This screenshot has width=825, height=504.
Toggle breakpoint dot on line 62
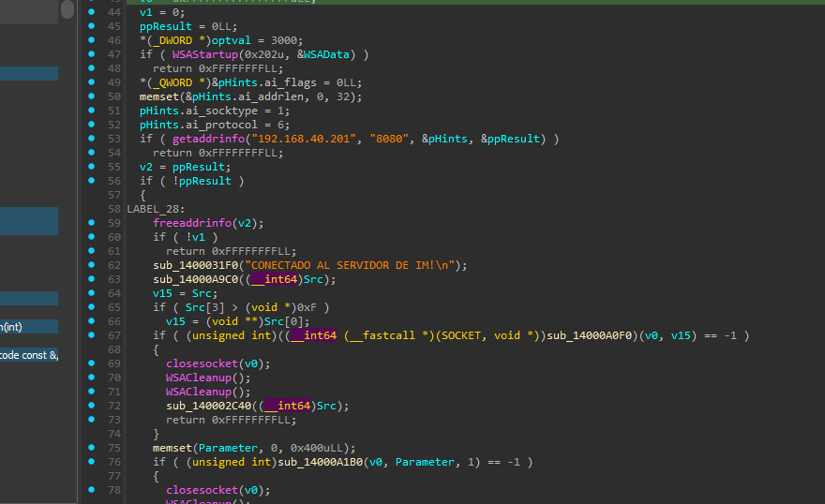[92, 264]
